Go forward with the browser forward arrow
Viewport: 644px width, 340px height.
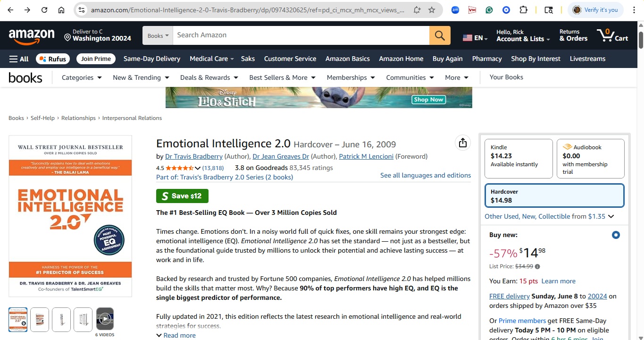tap(27, 10)
